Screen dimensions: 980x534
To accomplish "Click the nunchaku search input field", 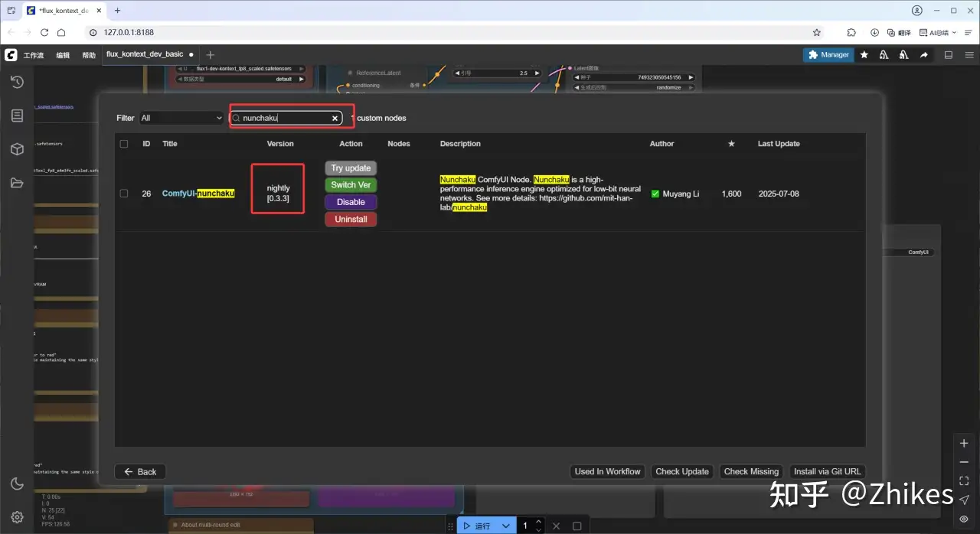I will (x=285, y=118).
